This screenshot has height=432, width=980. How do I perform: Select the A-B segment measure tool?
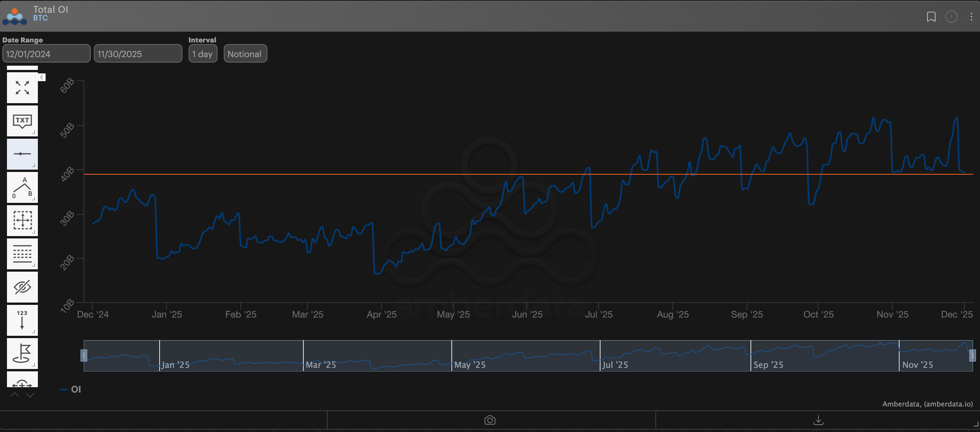(22, 187)
